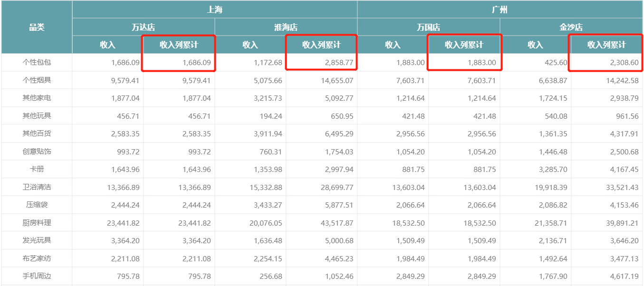The height and width of the screenshot is (286, 644).
Task: Click the cell with value 2,308.60
Action: (607, 62)
